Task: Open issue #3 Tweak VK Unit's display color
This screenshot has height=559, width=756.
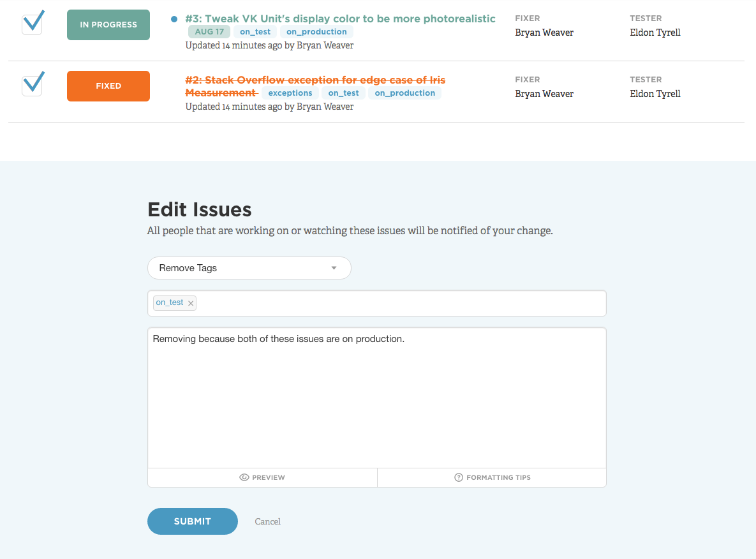Action: pos(340,19)
